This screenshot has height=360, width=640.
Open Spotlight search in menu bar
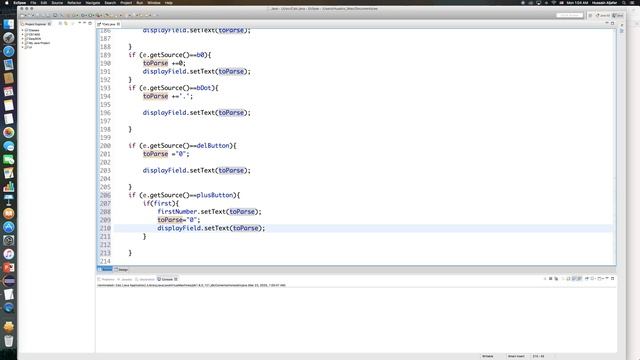(624, 2)
